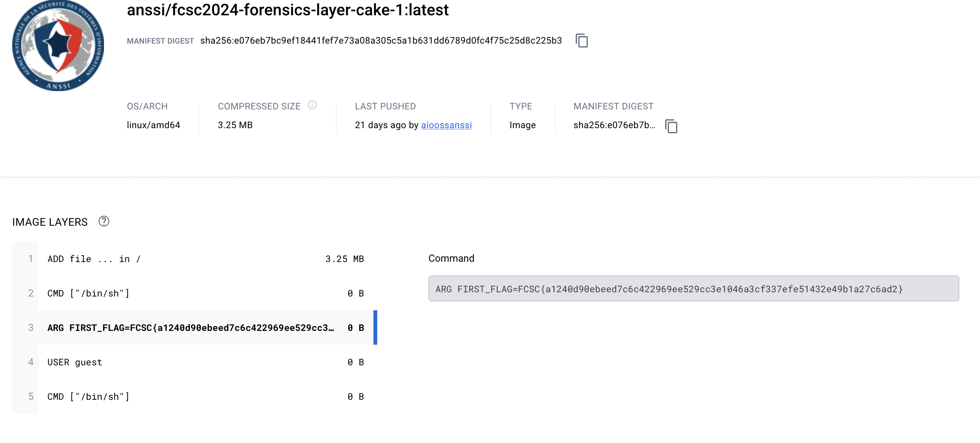The image size is (980, 443).
Task: Copy the full manifest digest at top
Action: tap(581, 41)
